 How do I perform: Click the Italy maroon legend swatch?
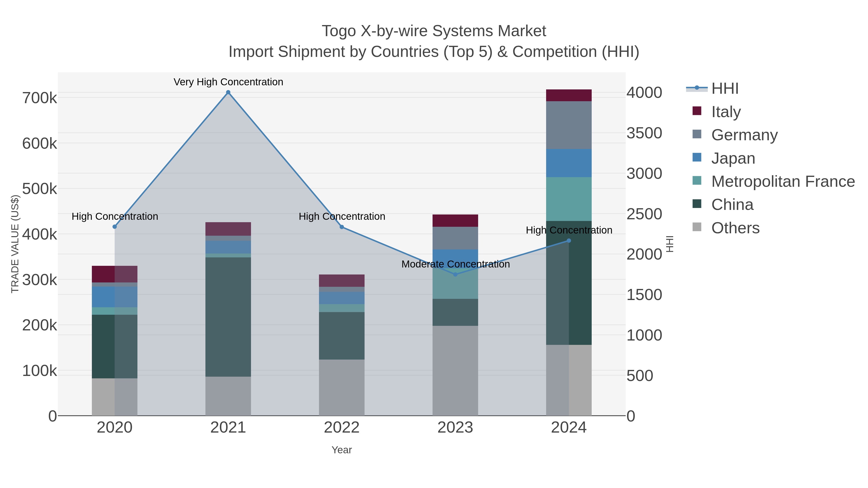point(697,111)
